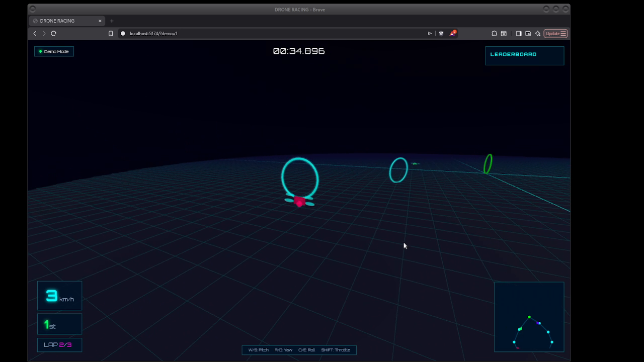The height and width of the screenshot is (362, 644).
Task: Toggle the browser sidebar panel
Action: coord(518,34)
